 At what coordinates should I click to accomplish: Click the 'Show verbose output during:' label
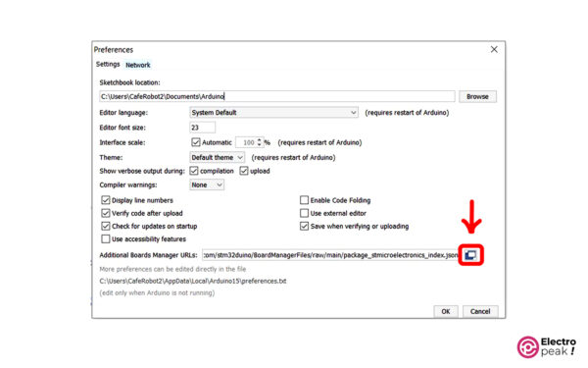tap(142, 171)
